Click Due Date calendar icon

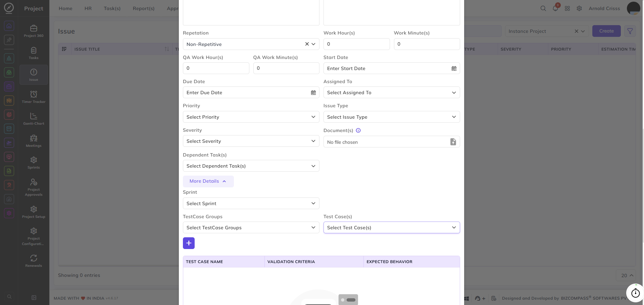(313, 93)
